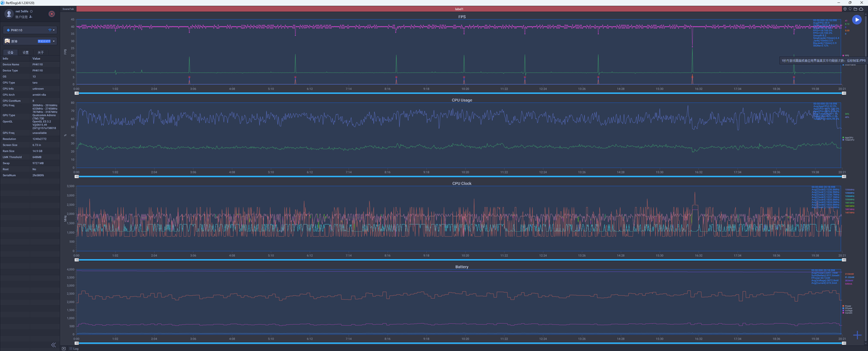Click the CPU Usage chart right range handle

tap(844, 177)
